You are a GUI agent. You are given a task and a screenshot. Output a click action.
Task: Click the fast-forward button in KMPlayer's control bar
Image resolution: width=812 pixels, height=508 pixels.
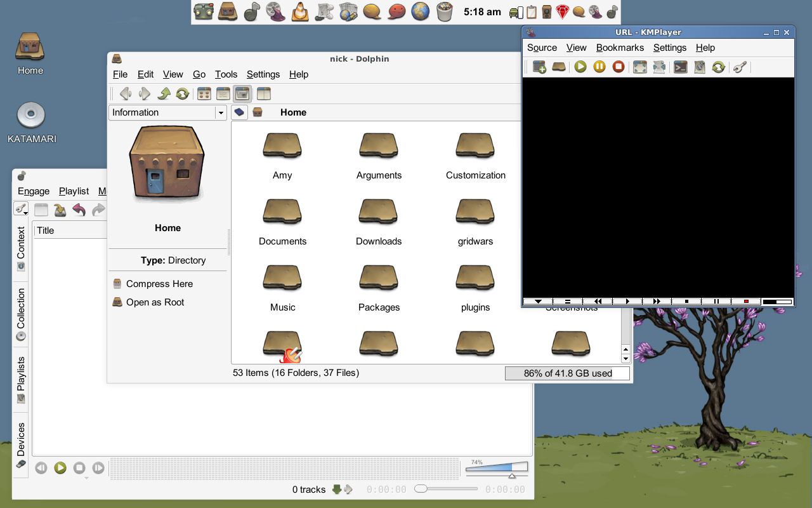[657, 302]
